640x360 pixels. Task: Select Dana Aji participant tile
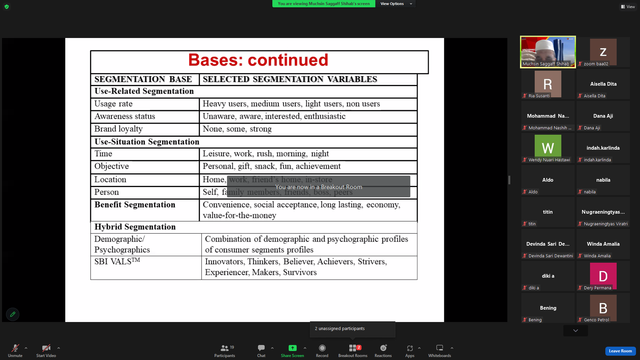[x=603, y=116]
